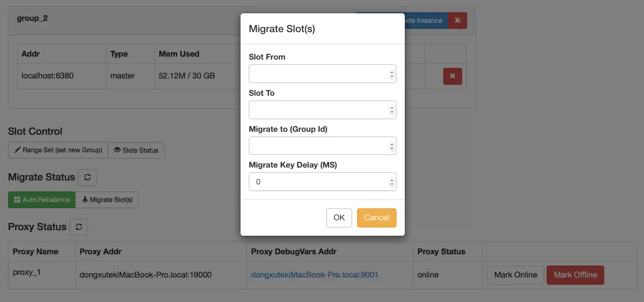Image resolution: width=644 pixels, height=302 pixels.
Task: Mark proxy_1 online
Action: (515, 275)
